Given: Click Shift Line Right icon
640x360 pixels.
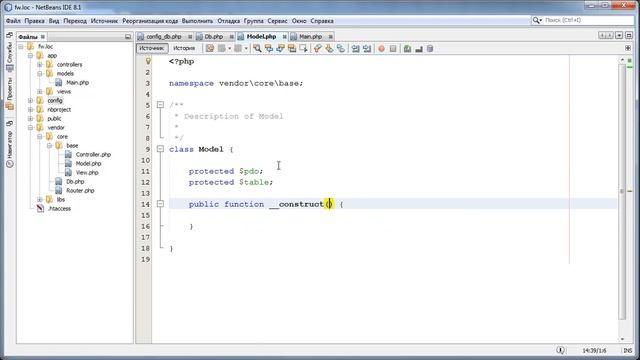Looking at the screenshot, I should coord(367,49).
